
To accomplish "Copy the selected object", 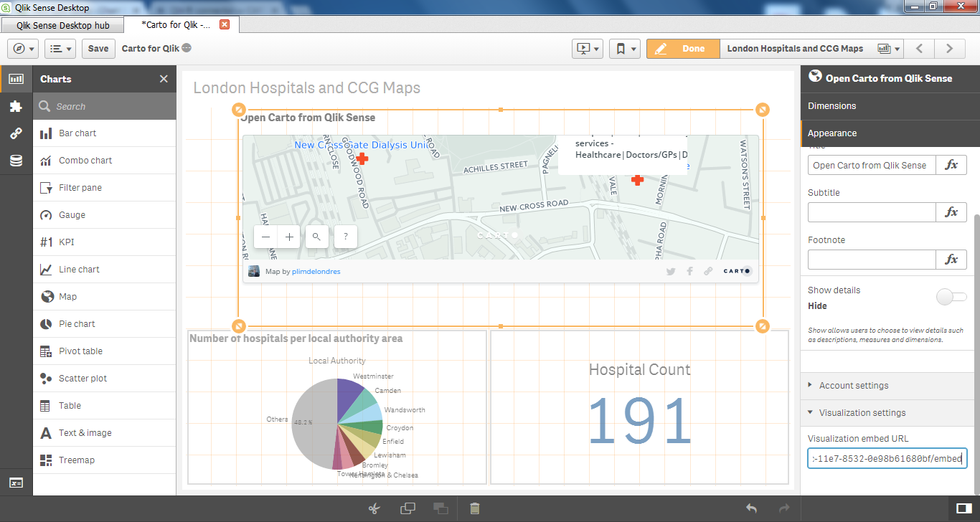I will pyautogui.click(x=407, y=508).
